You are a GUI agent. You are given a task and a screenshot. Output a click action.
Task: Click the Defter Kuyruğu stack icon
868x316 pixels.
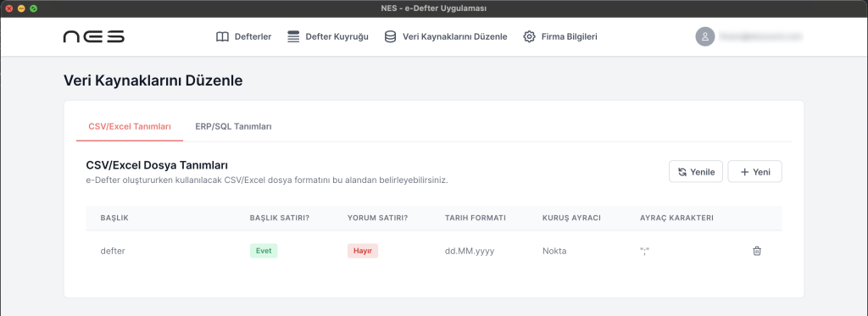[293, 37]
